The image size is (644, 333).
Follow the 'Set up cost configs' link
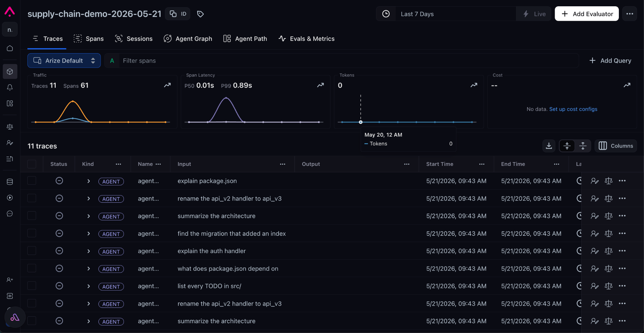pos(573,109)
